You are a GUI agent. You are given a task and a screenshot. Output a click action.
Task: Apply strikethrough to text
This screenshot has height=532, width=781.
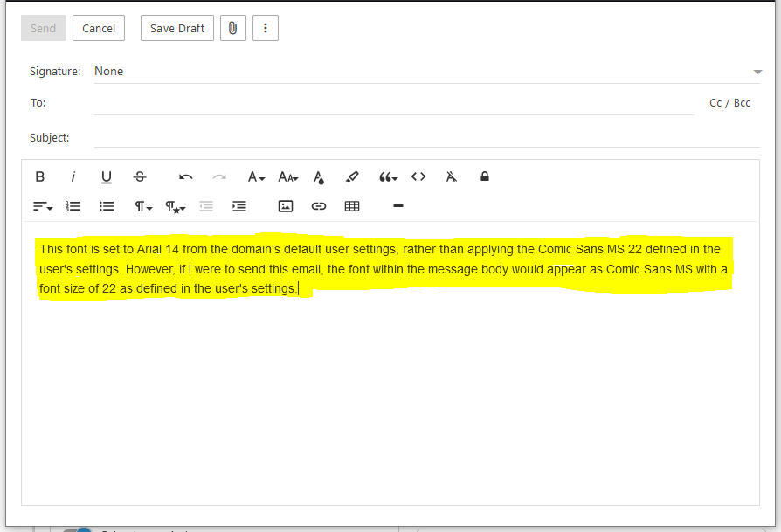[140, 176]
